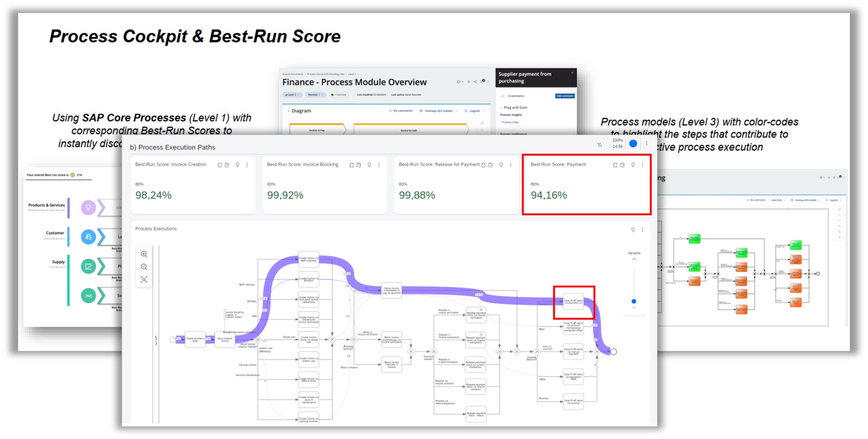The height and width of the screenshot is (439, 868).
Task: Click export icon on Invoice Creation card
Action: 220,165
